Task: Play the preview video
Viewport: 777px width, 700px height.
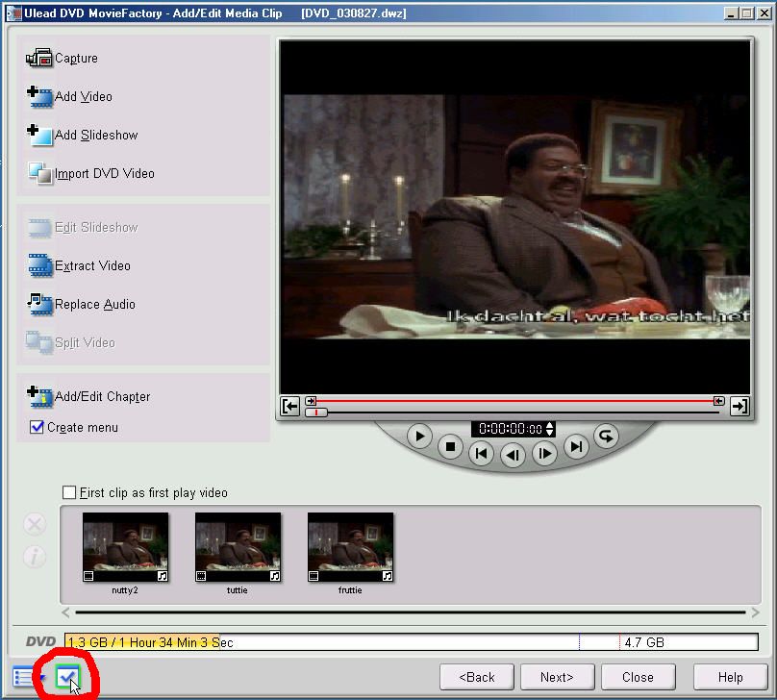Action: click(419, 437)
